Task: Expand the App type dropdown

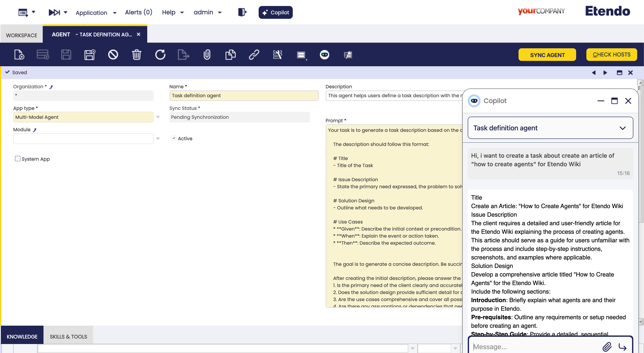Action: tap(158, 117)
